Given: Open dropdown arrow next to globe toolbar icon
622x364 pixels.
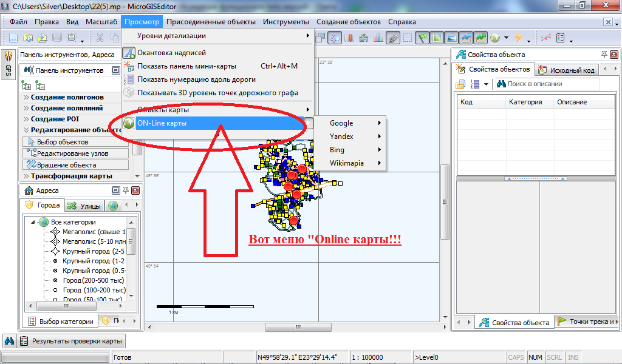Looking at the screenshot, I should tap(505, 39).
